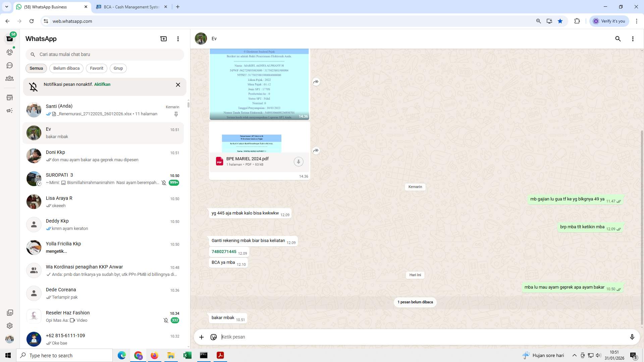Download the BPE MARIEL 2024.pdf file

pos(298,162)
